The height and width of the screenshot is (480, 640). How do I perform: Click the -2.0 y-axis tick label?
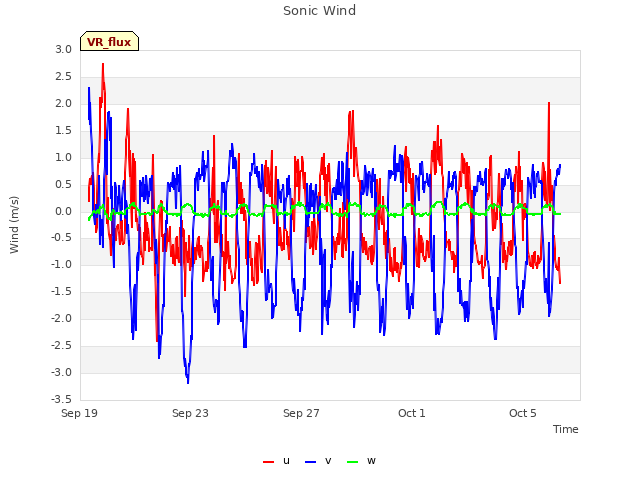(x=62, y=319)
